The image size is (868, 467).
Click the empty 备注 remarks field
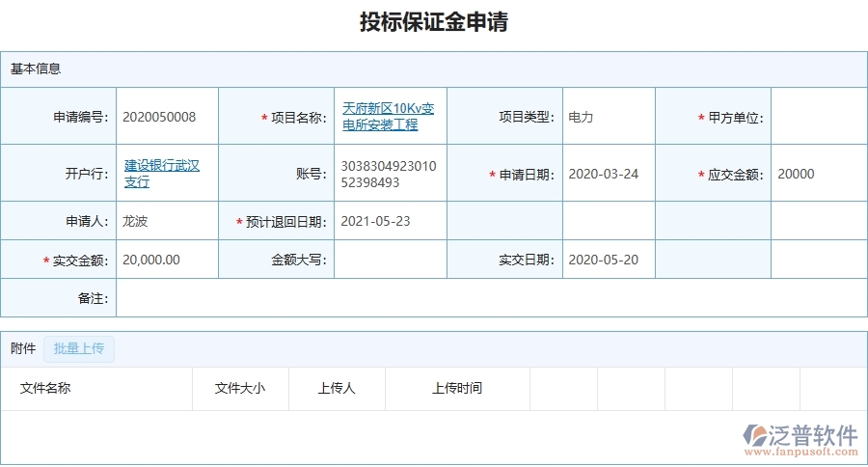(x=490, y=298)
